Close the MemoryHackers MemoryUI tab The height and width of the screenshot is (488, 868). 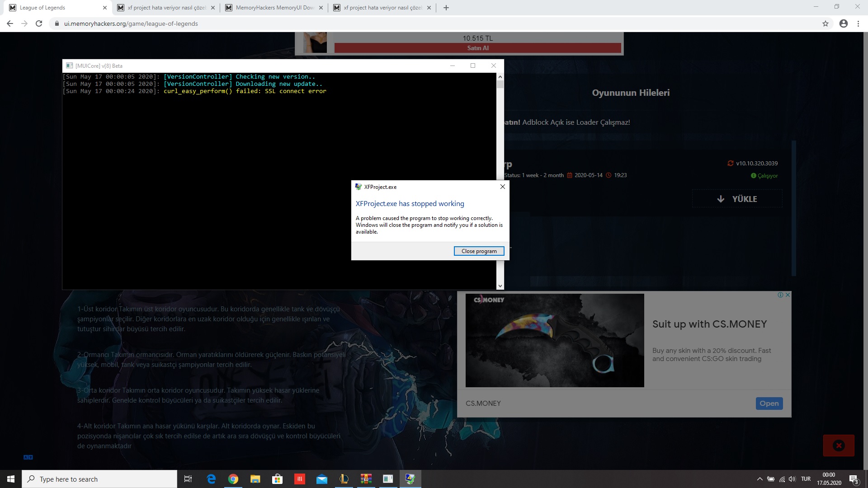[321, 8]
